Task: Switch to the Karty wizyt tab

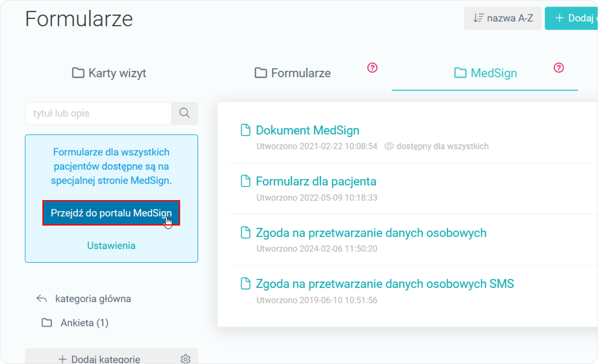Action: 109,73
